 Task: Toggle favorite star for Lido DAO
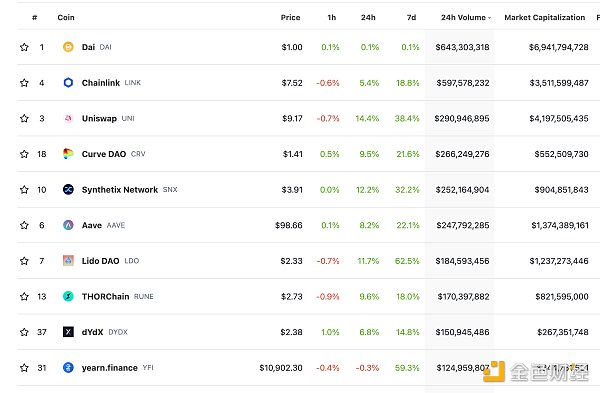pyautogui.click(x=24, y=261)
